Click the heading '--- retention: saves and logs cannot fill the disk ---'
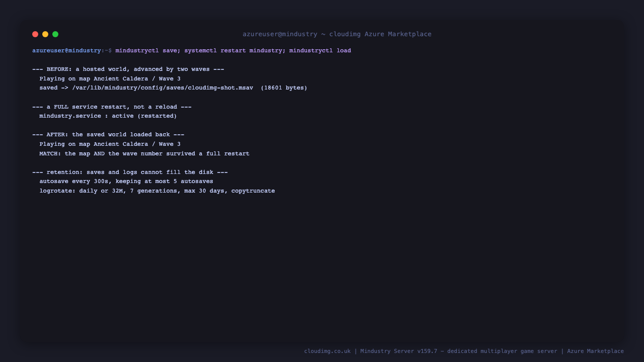This screenshot has width=644, height=362. pyautogui.click(x=130, y=172)
